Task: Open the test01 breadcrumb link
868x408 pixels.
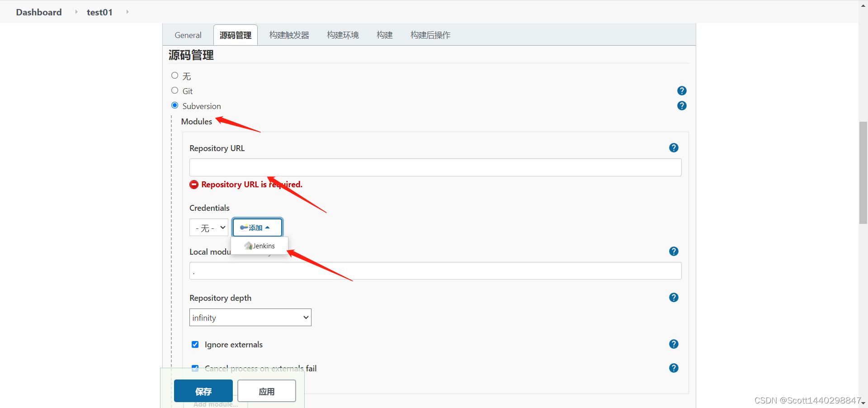Action: click(x=99, y=12)
